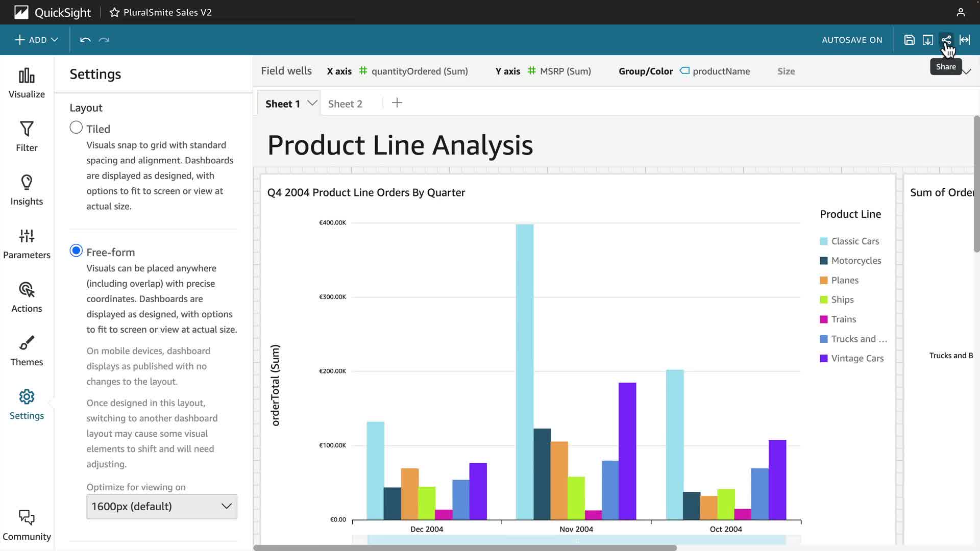Select the Tiled layout radio button

[x=76, y=128]
